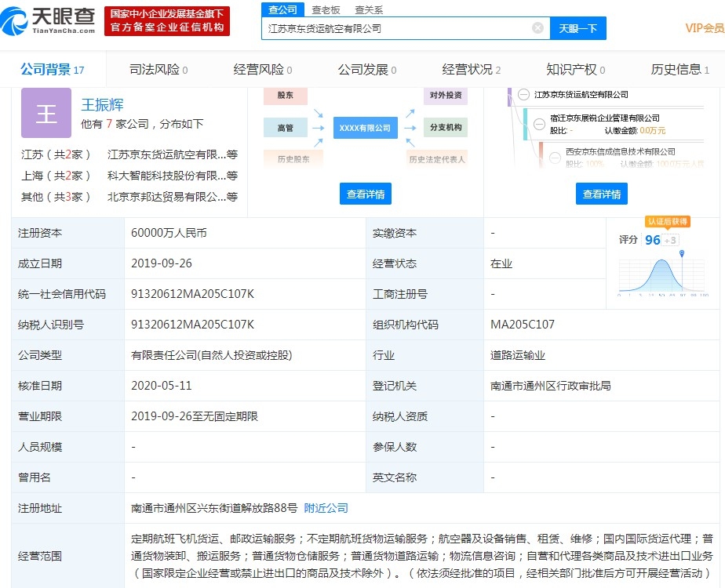Click approval date 2020-05-11
725x588 pixels.
pyautogui.click(x=162, y=385)
